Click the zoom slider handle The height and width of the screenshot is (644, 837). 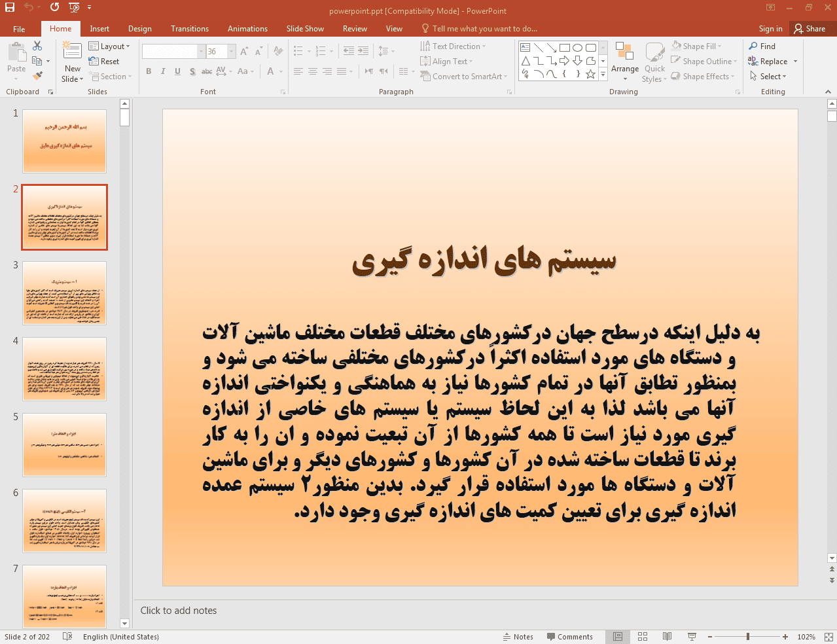pos(748,637)
